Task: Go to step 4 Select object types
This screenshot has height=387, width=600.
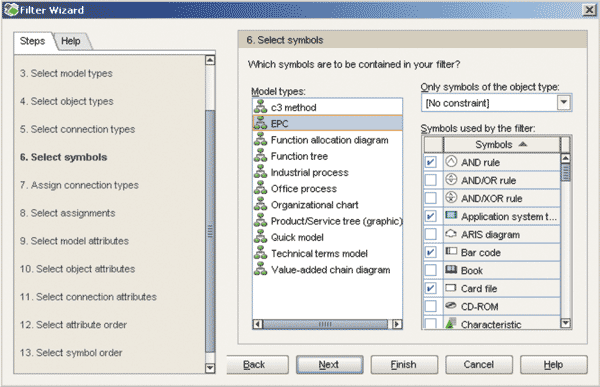Action: click(67, 101)
